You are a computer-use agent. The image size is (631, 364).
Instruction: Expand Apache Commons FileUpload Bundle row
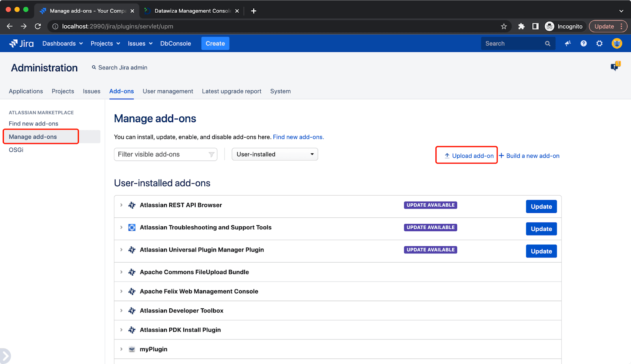121,272
